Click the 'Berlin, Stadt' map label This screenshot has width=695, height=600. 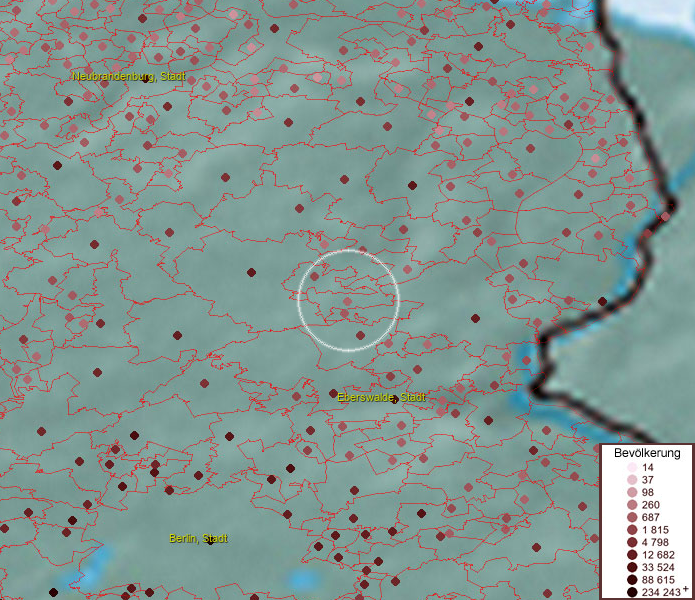(198, 538)
